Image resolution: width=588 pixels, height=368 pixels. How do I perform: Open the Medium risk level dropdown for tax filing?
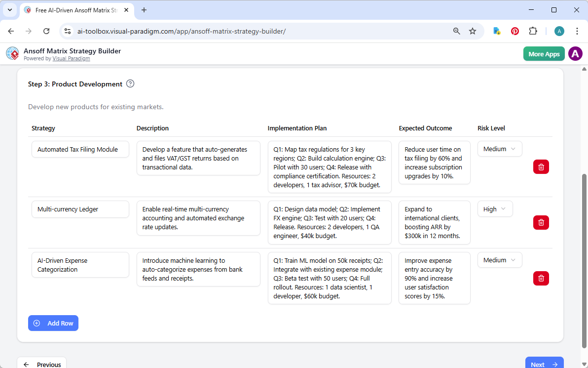pyautogui.click(x=499, y=149)
